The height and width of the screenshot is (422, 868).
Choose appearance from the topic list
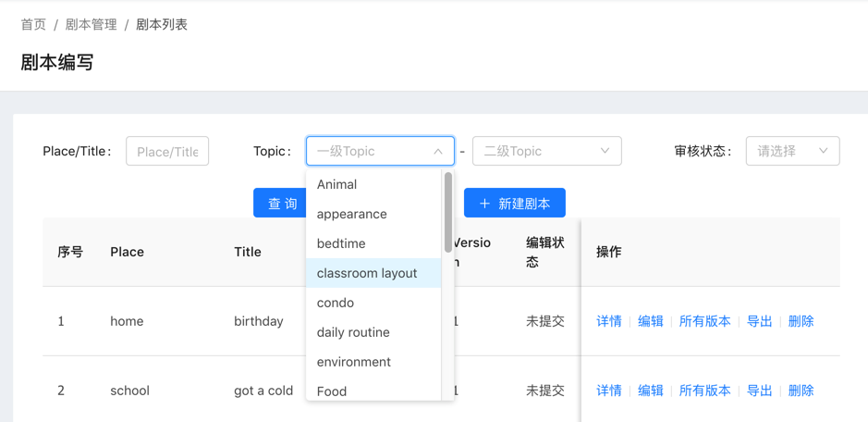(352, 214)
